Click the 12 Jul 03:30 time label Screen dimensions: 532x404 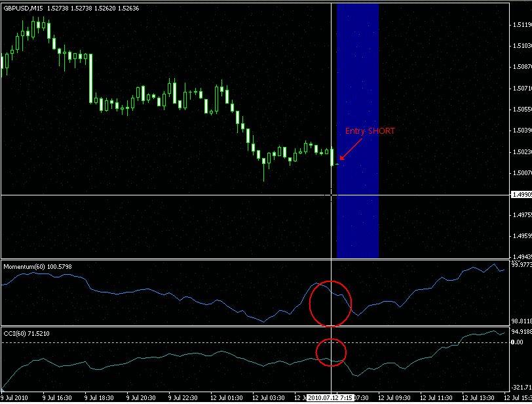[x=269, y=398]
